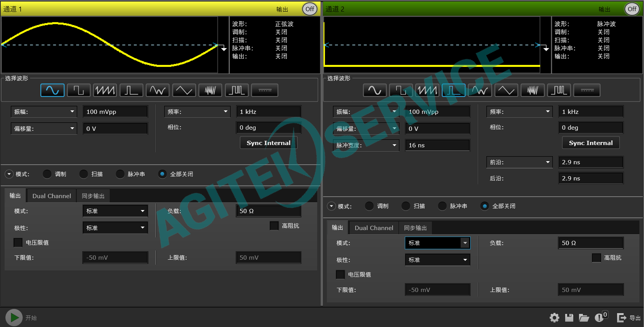644x327 pixels.
Task: Select noise waveform for Channel 2
Action: click(533, 90)
